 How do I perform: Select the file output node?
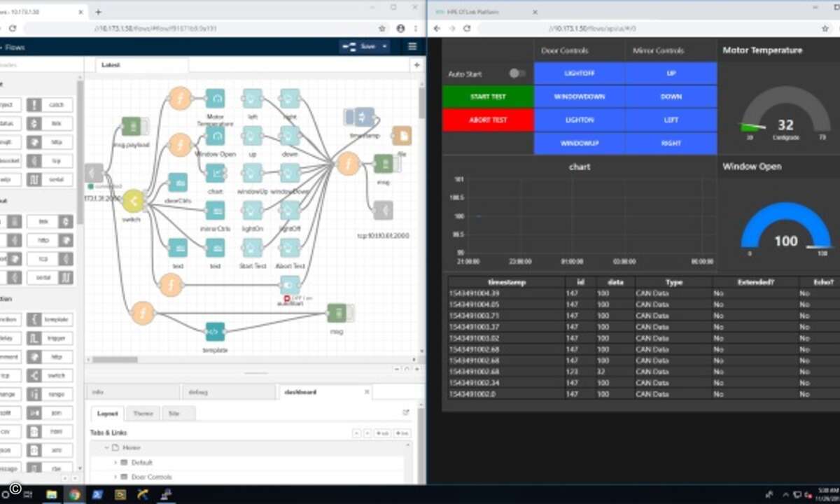click(402, 136)
